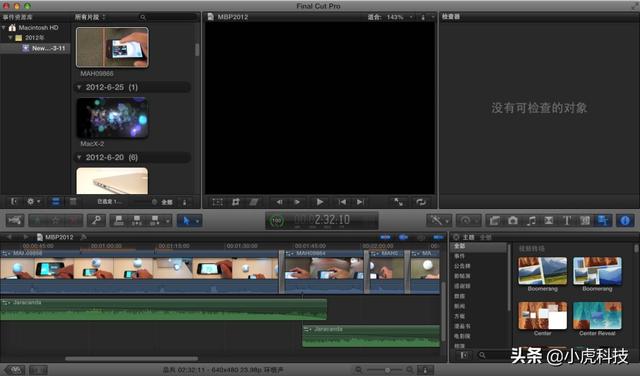Step back one frame in viewer

[x=279, y=202]
